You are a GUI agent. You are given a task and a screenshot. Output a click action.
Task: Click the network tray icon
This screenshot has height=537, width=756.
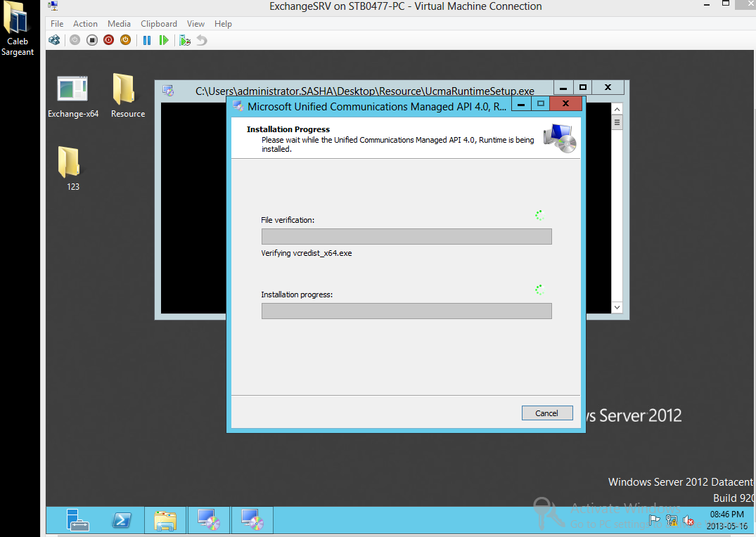pos(671,521)
